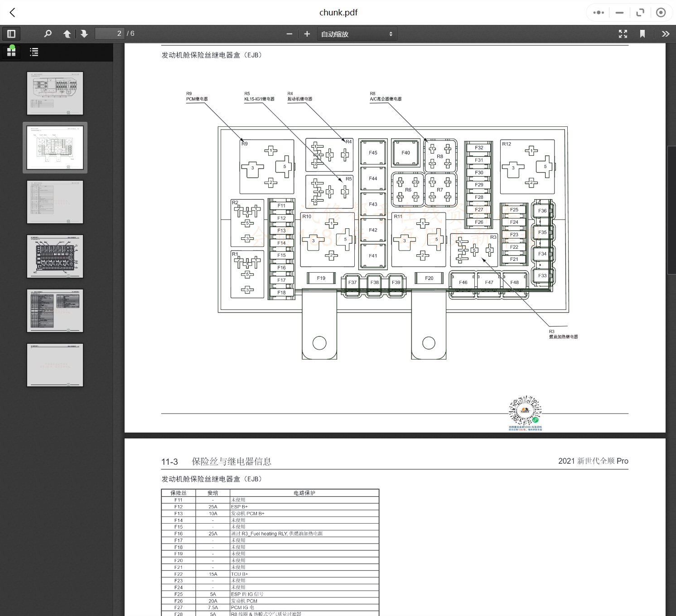Enter presentation fullscreen mode

[623, 34]
